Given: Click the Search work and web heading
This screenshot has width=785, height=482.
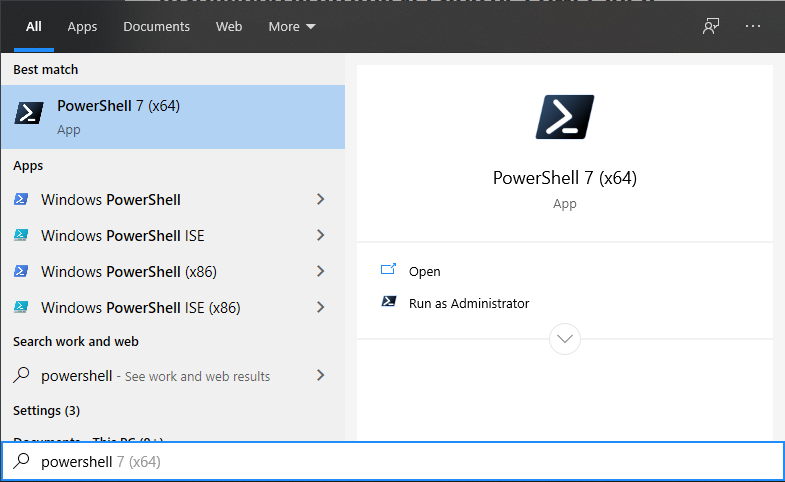Looking at the screenshot, I should (76, 341).
